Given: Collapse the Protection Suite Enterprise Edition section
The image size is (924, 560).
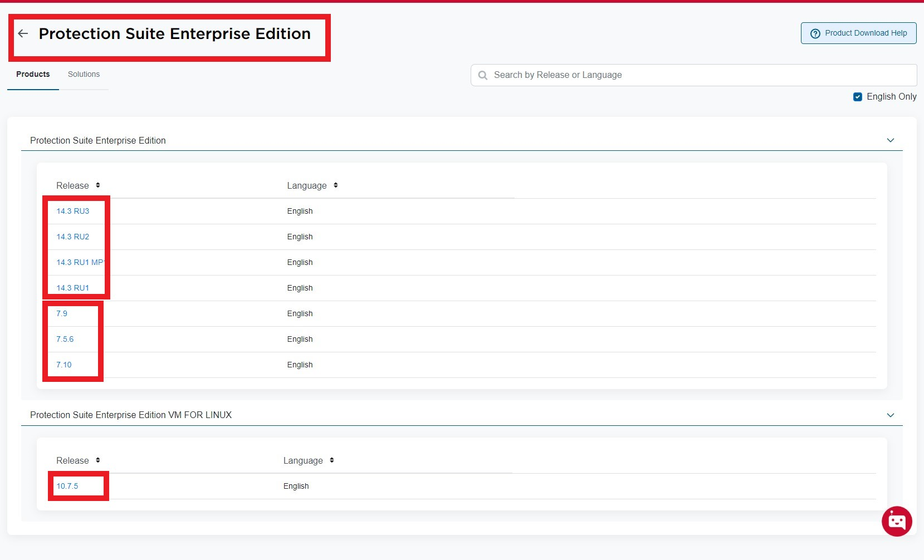Looking at the screenshot, I should 891,140.
